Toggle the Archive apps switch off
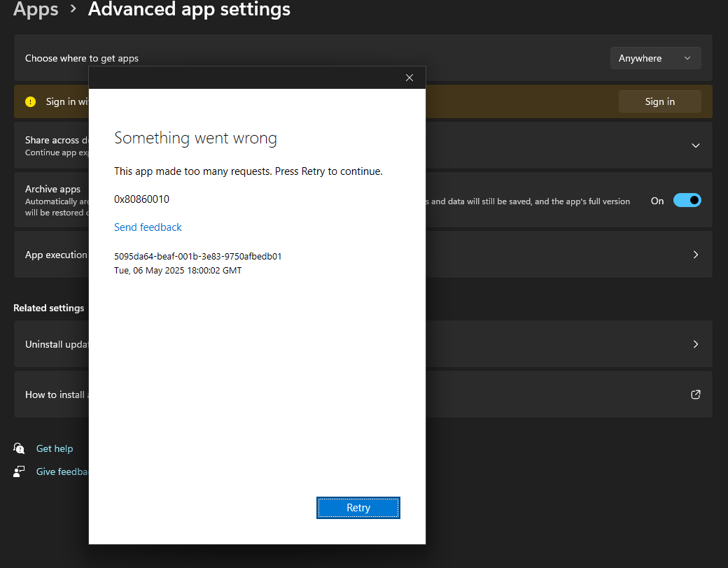Screen dimensions: 728x568 (687, 201)
